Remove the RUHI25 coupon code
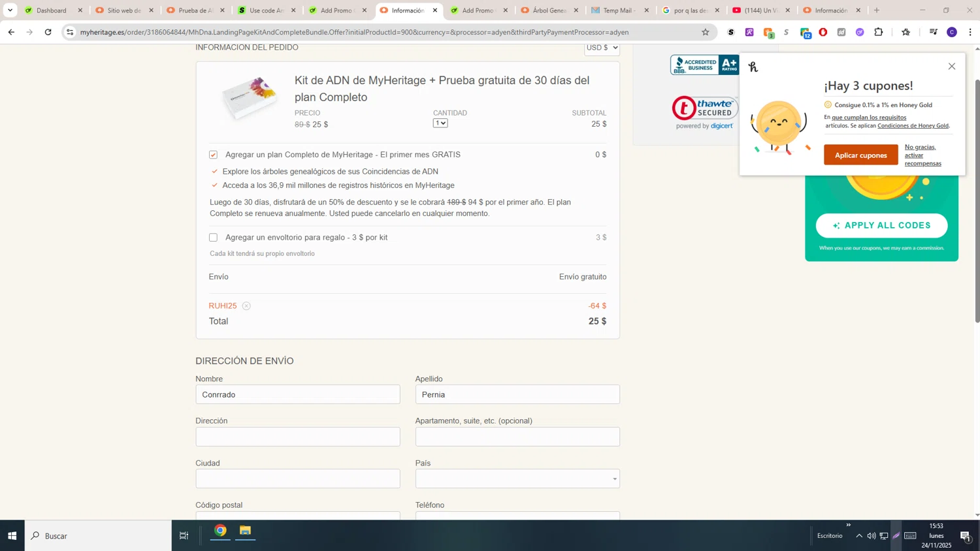Viewport: 980px width, 551px height. tap(246, 306)
